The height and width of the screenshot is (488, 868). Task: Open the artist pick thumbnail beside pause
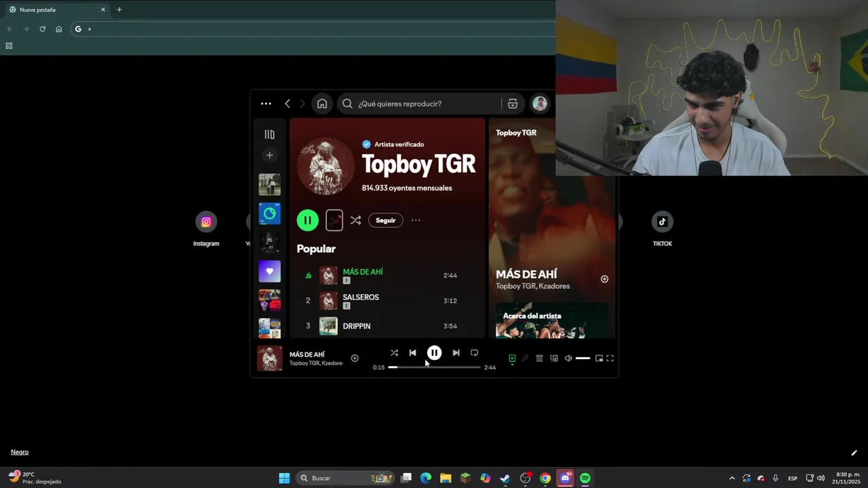point(334,220)
